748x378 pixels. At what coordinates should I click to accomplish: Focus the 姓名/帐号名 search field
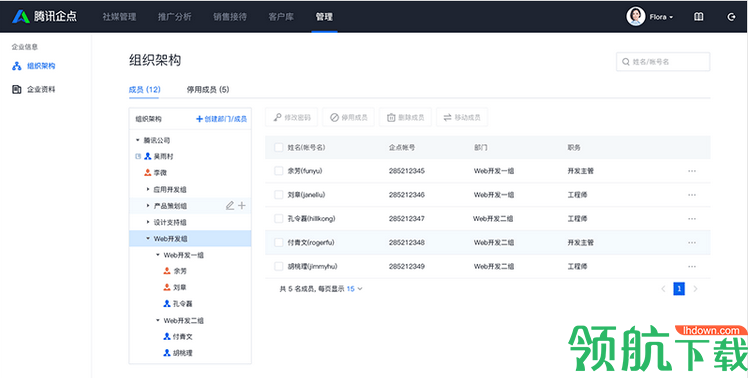click(663, 62)
